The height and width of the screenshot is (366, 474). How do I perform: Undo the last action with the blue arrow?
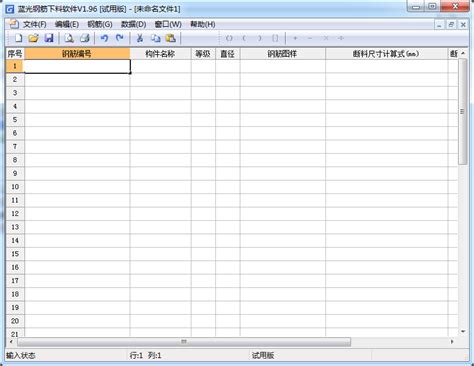click(104, 38)
